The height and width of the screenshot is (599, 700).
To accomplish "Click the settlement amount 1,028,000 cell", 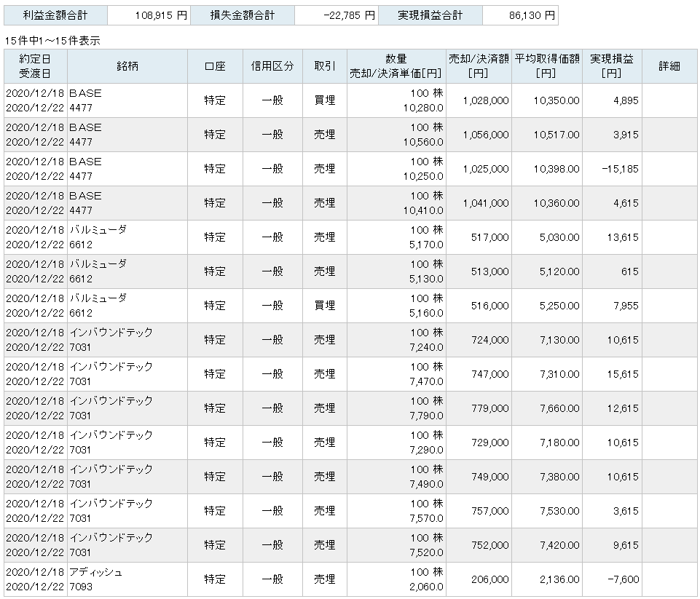I will [479, 100].
